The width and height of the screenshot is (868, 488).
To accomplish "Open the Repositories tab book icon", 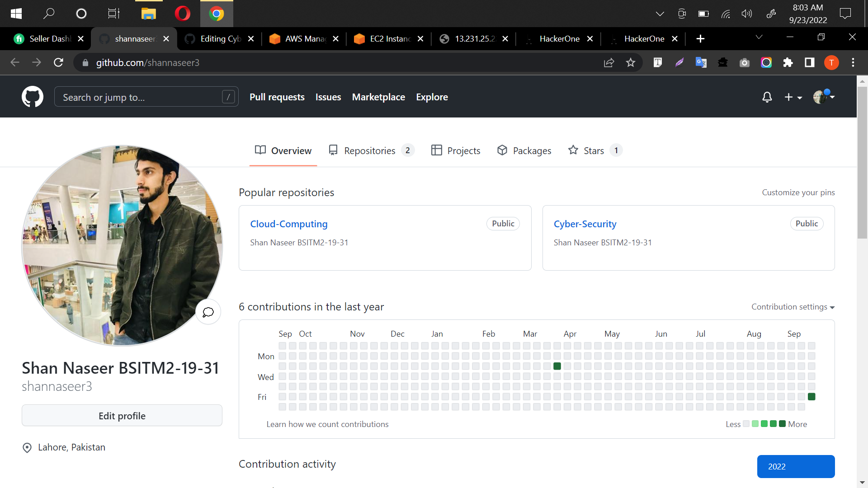I will 333,150.
